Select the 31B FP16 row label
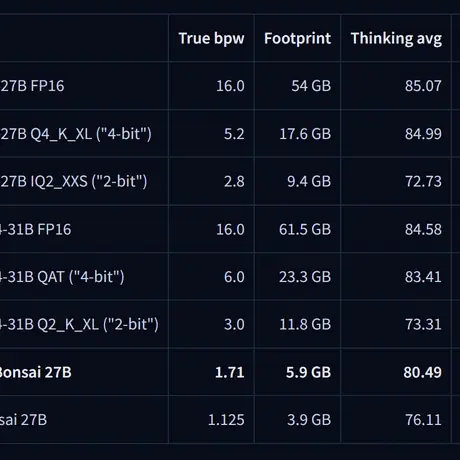460x460 pixels. click(x=36, y=229)
